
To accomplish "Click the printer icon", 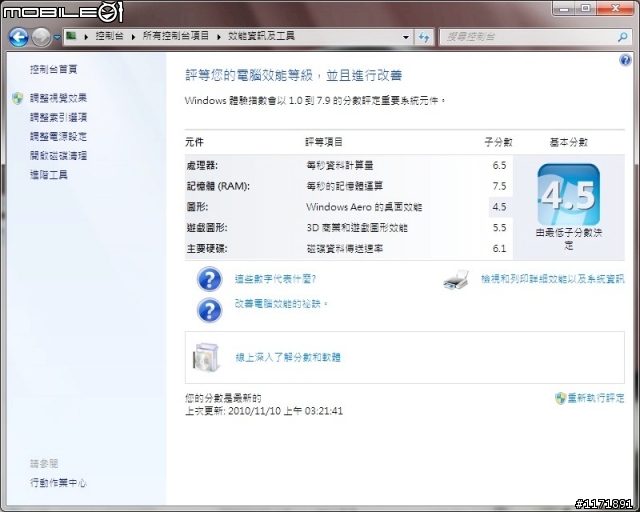I will pyautogui.click(x=456, y=280).
